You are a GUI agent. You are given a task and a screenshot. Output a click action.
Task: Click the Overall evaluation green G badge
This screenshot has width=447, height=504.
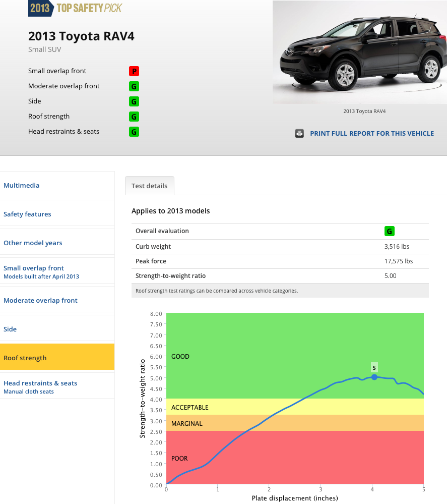(389, 231)
